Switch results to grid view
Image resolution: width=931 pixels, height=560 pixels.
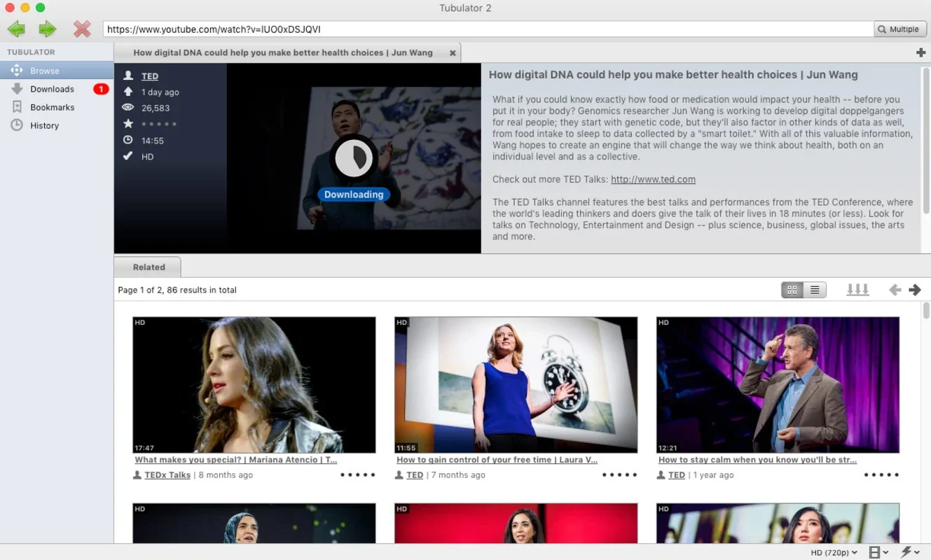click(x=792, y=290)
